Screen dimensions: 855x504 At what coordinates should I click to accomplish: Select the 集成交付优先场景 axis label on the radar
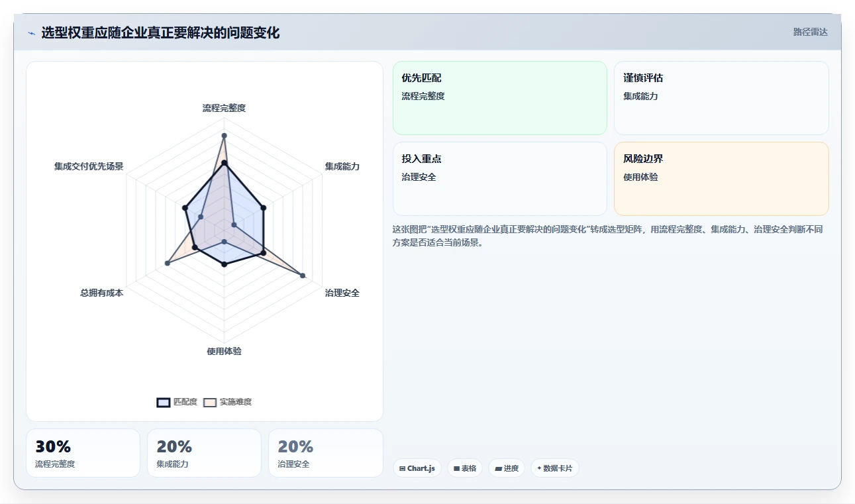pos(89,166)
